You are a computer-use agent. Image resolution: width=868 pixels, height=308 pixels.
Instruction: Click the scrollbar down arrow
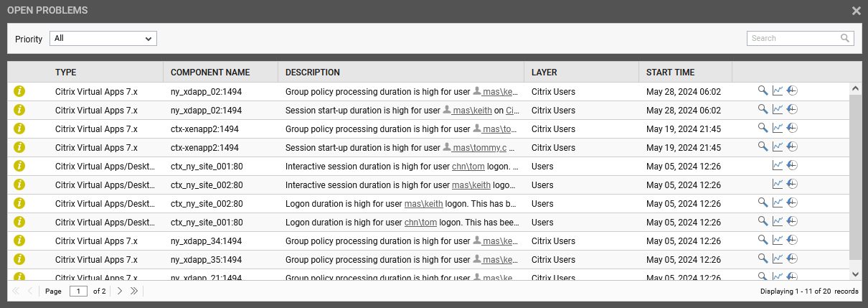point(854,274)
